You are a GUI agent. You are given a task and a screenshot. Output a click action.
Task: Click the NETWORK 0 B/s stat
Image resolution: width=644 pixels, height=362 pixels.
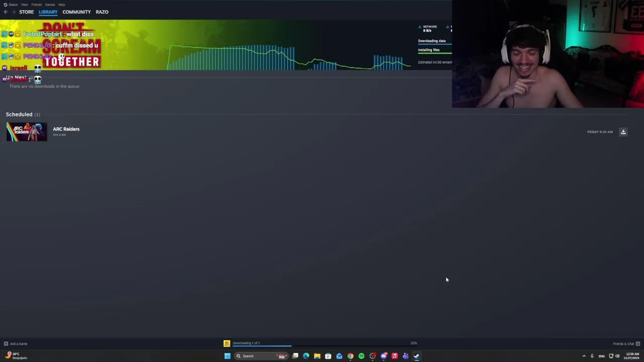428,28
